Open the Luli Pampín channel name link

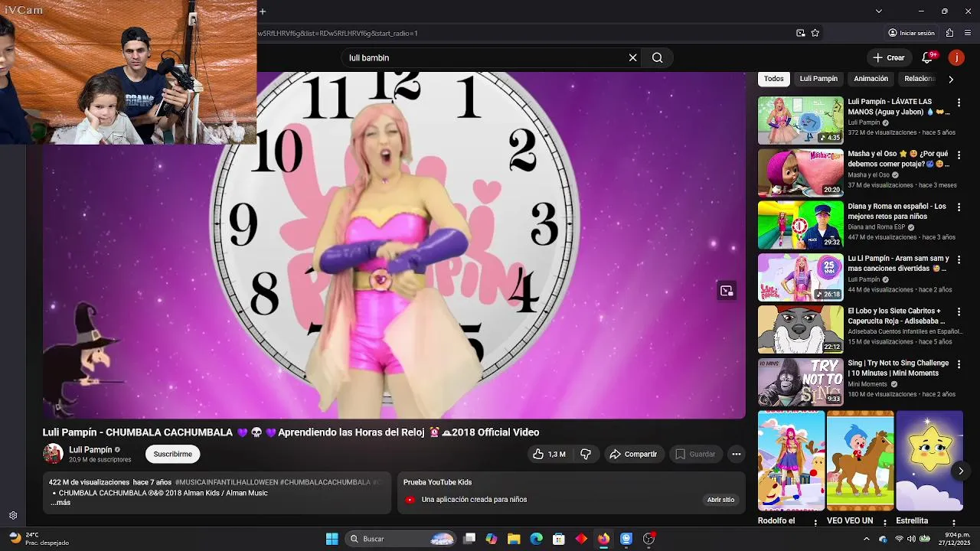90,450
